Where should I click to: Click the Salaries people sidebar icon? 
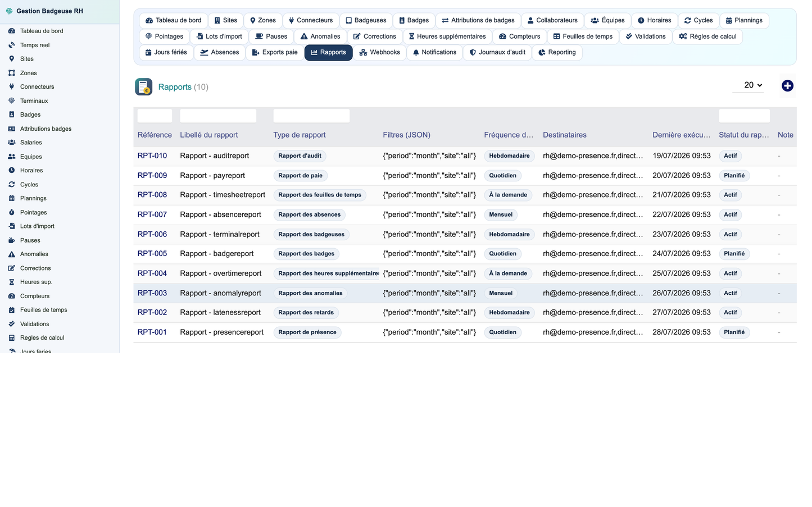(x=11, y=143)
